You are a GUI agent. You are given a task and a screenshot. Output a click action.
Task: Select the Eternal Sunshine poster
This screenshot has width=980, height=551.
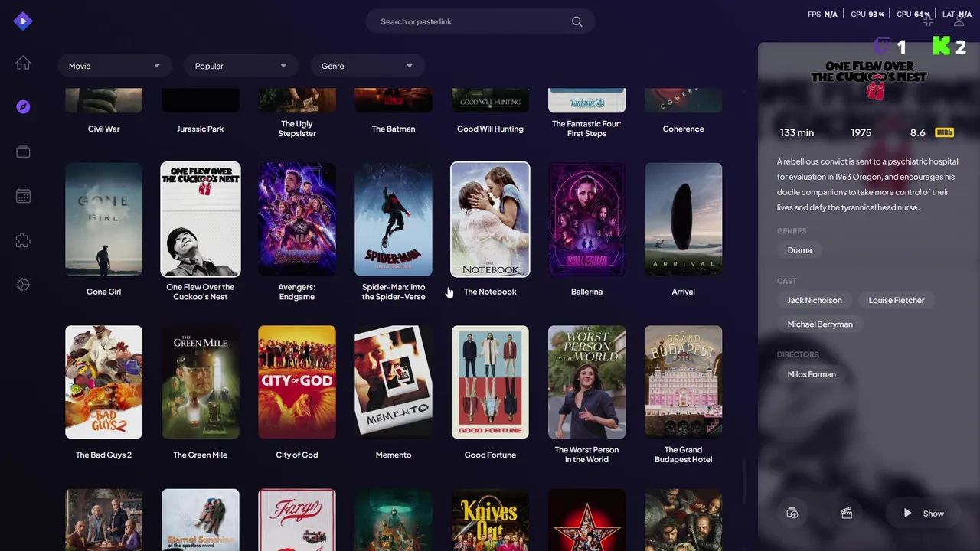pos(201,520)
